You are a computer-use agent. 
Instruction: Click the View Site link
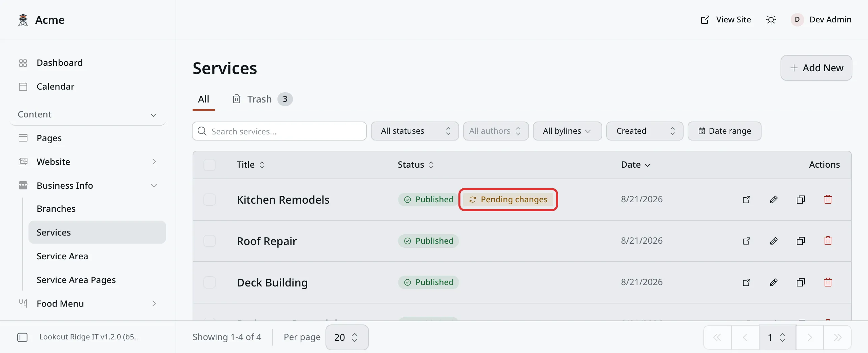[726, 20]
